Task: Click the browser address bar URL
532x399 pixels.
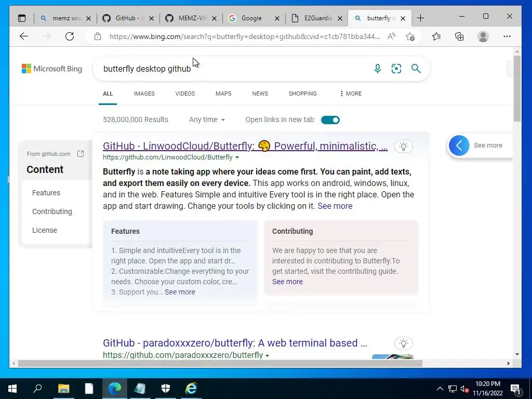Action: [x=245, y=36]
